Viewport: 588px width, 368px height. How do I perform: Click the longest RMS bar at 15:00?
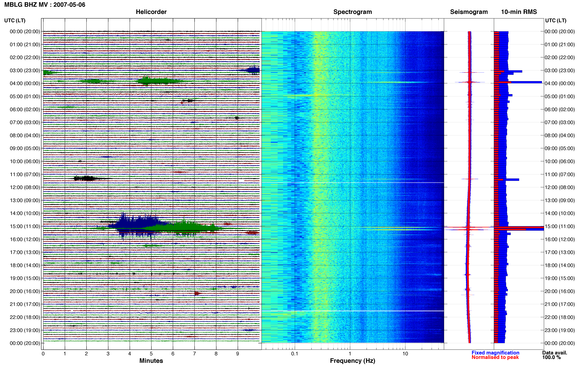(519, 227)
